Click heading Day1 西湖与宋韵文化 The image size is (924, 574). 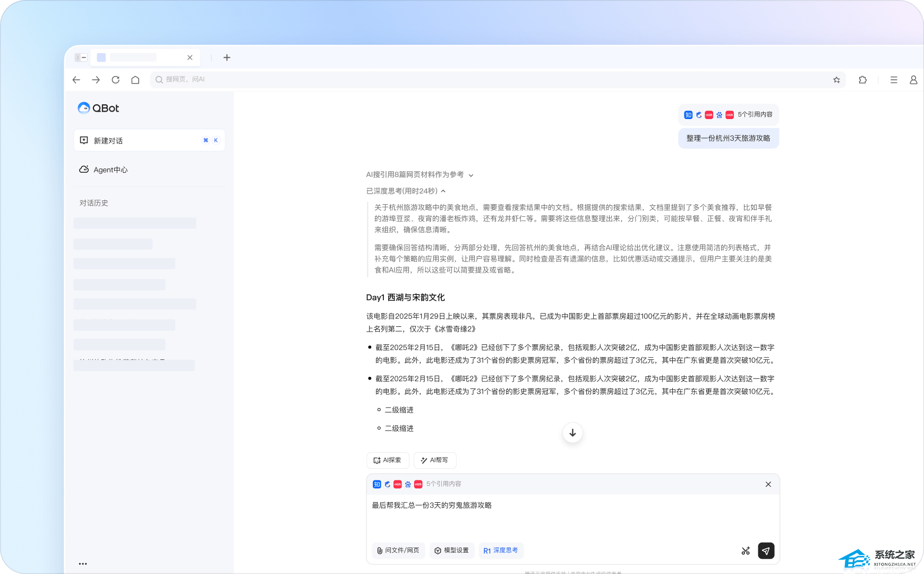pos(405,298)
